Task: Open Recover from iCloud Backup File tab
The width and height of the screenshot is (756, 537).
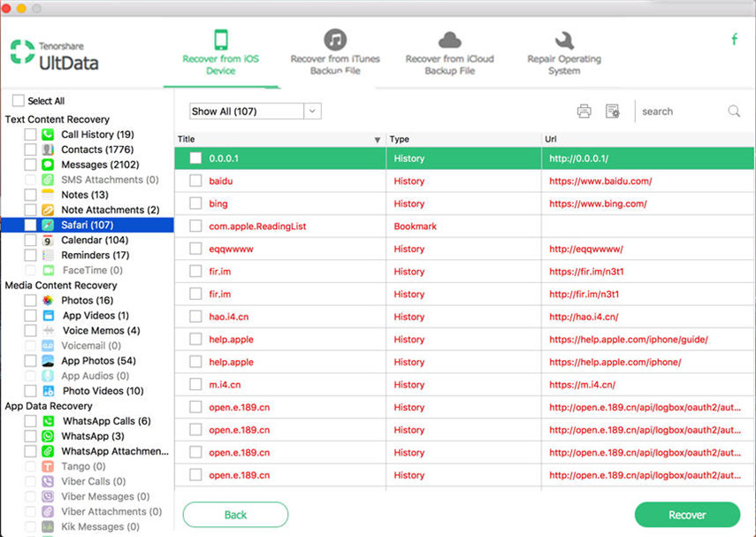Action: tap(449, 52)
